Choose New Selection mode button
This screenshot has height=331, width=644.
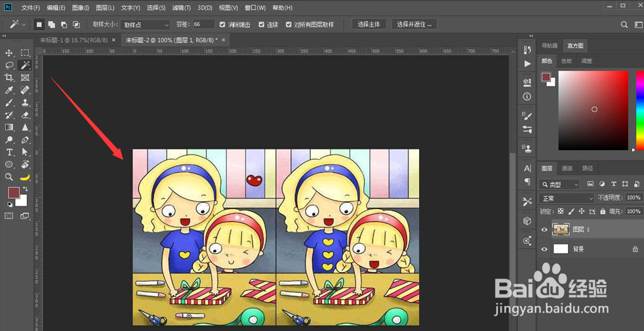(x=39, y=25)
